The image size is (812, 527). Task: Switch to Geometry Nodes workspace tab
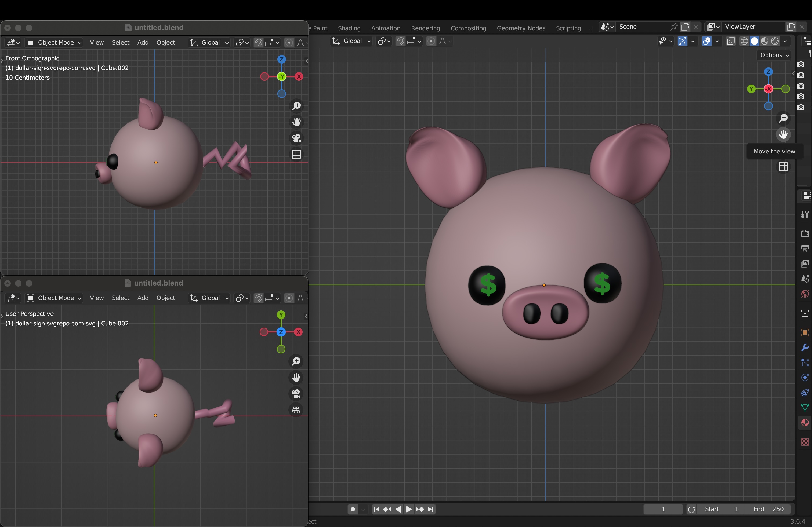521,28
